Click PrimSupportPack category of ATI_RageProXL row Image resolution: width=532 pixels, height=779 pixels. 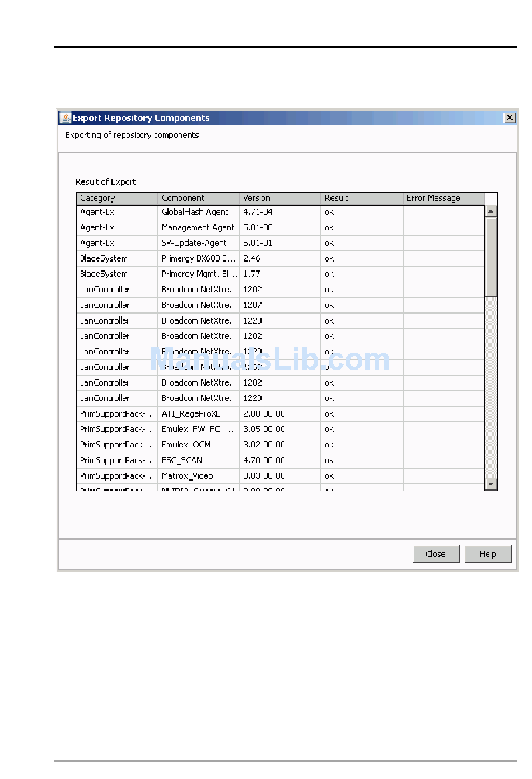tap(117, 414)
